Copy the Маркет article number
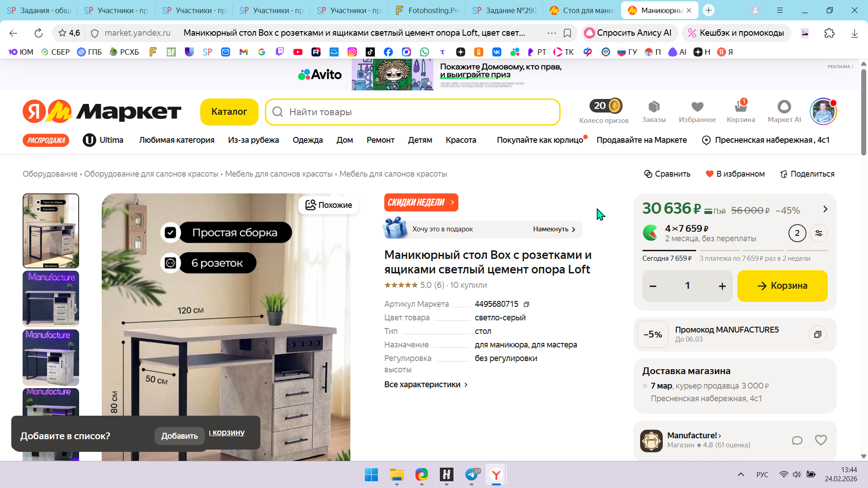868x488 pixels. click(526, 305)
